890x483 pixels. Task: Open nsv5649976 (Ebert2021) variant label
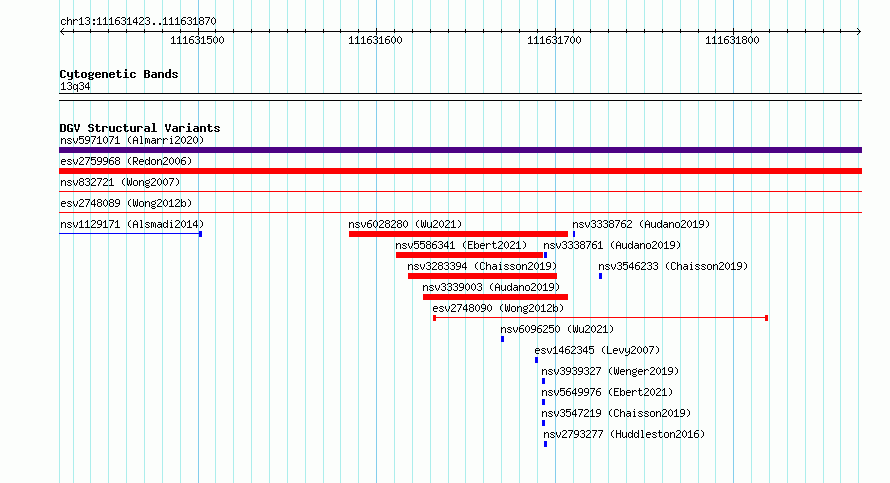coord(607,392)
